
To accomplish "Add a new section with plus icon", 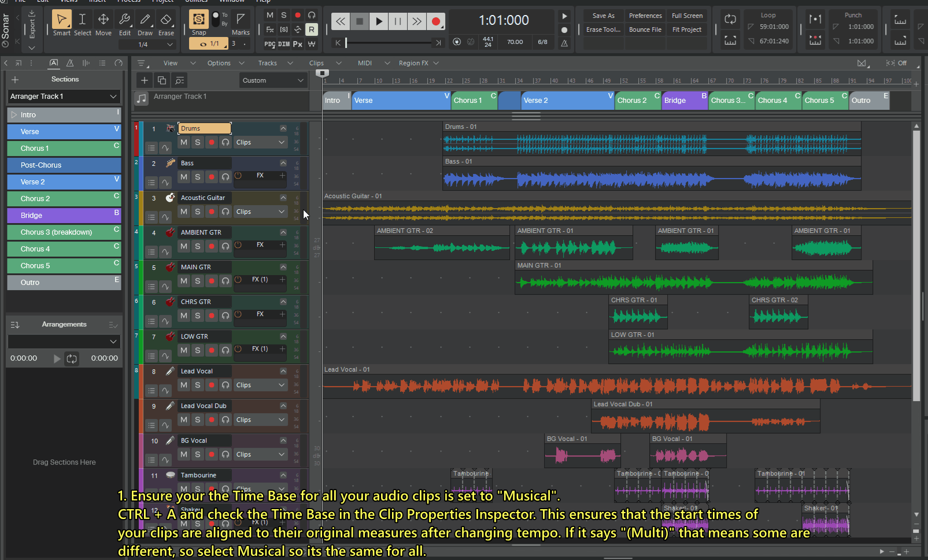I will click(15, 80).
